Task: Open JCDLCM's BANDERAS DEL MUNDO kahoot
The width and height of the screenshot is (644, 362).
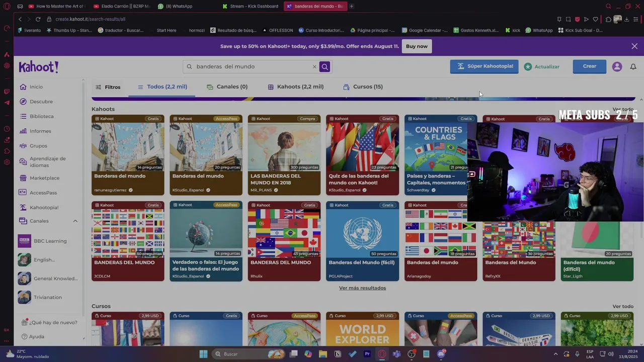Action: 128,241
